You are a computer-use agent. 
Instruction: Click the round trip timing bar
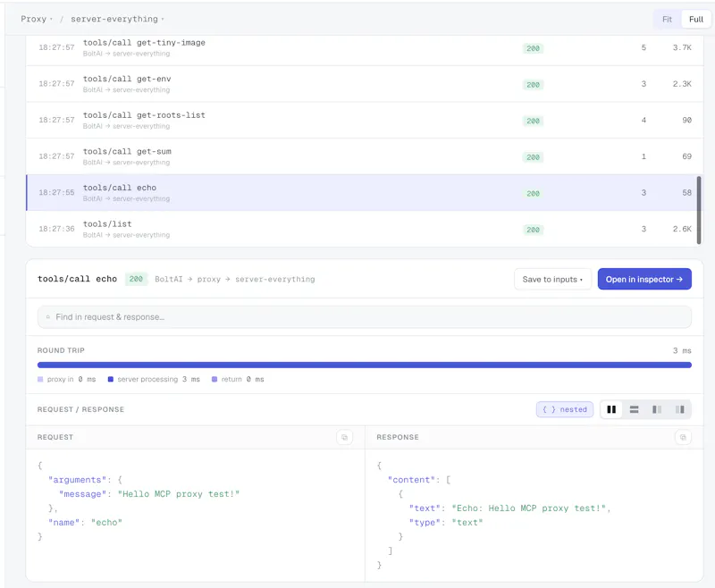365,365
